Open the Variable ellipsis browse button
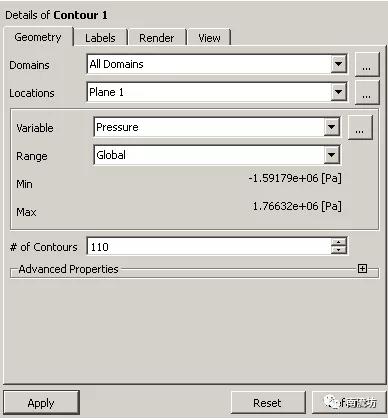This screenshot has height=420, width=388. 360,127
